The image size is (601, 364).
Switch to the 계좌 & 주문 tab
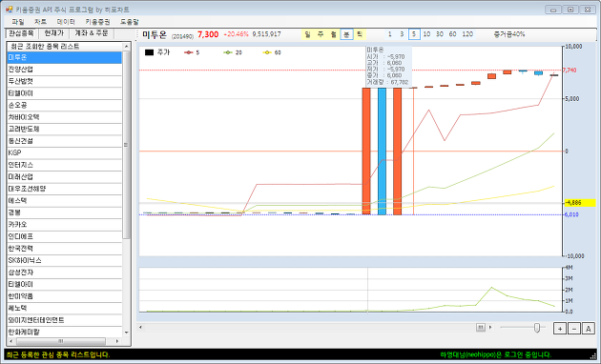click(92, 33)
